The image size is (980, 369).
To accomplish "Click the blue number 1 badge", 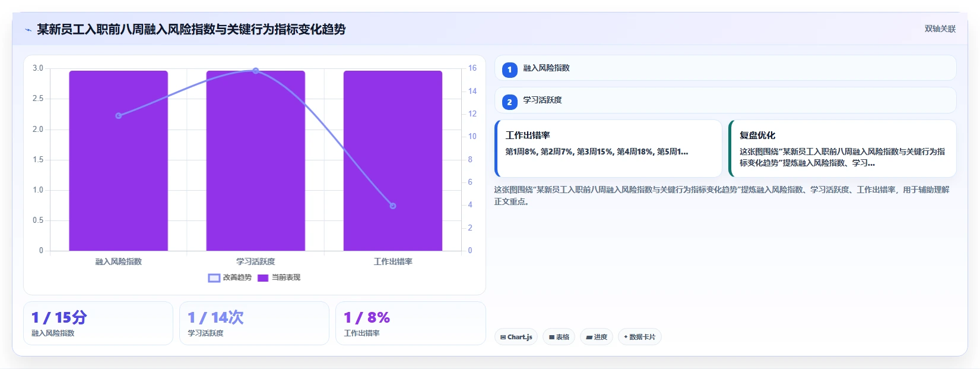I will (509, 70).
